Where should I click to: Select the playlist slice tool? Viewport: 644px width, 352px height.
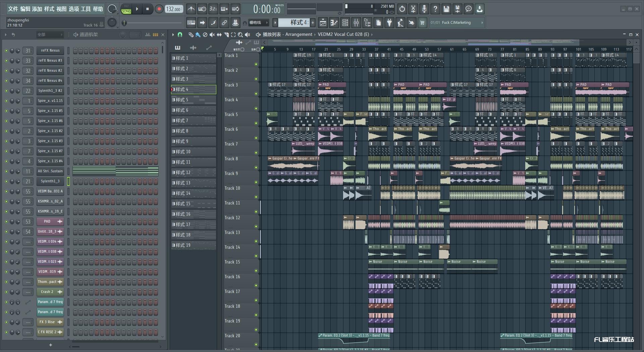(x=226, y=35)
